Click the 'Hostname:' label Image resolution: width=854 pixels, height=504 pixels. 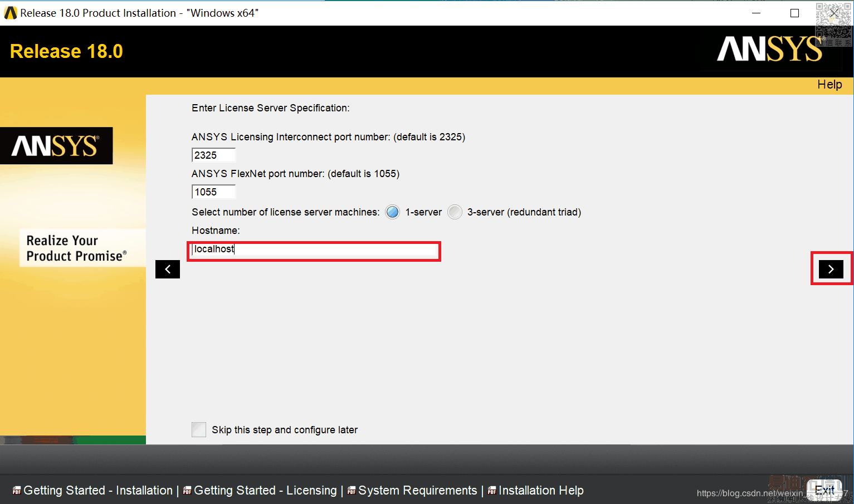point(216,231)
